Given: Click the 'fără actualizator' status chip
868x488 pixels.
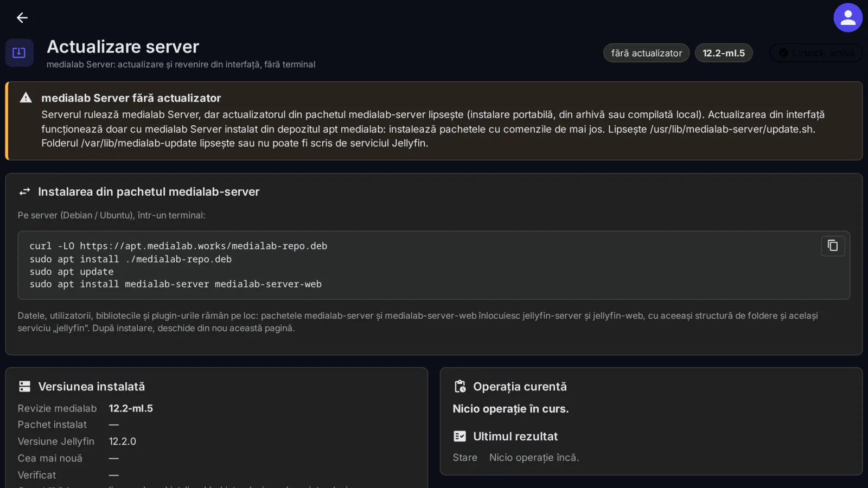Looking at the screenshot, I should 646,53.
